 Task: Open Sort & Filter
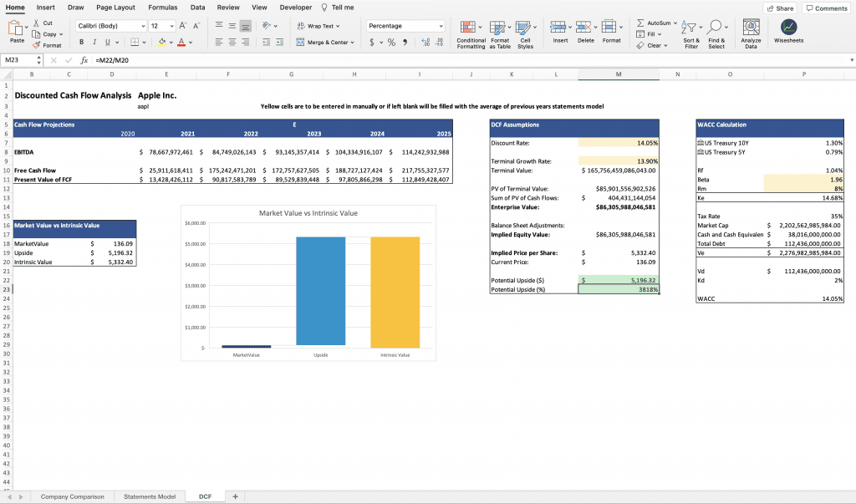click(690, 34)
